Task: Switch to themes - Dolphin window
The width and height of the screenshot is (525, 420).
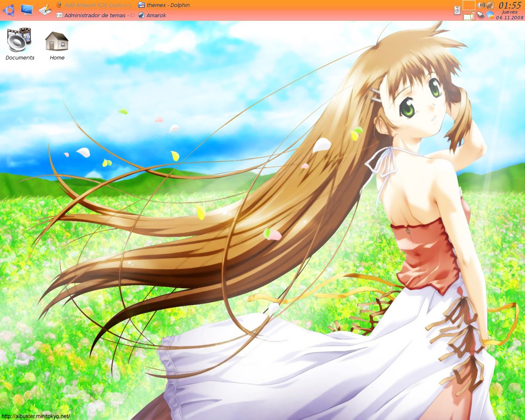Action: point(164,5)
